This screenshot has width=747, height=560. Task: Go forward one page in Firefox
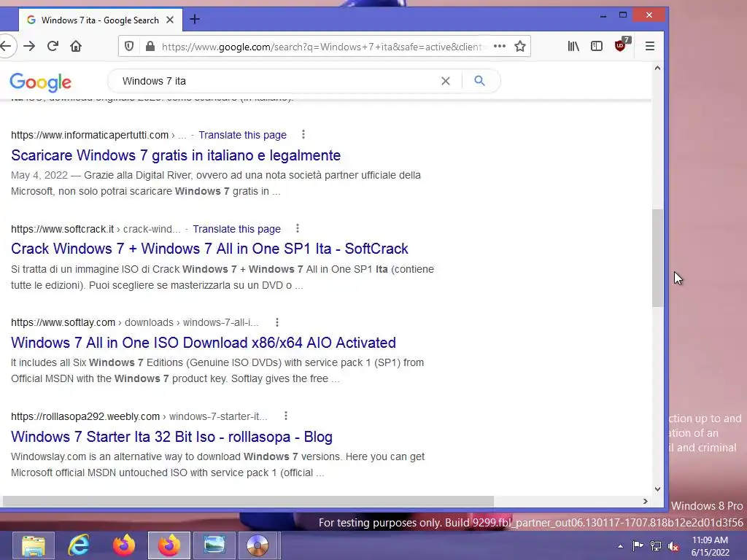[x=29, y=46]
